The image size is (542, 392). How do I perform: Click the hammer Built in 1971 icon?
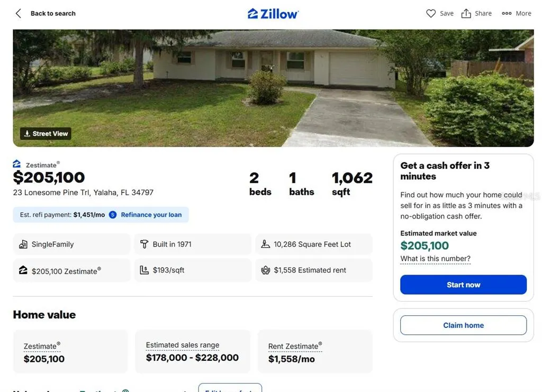click(144, 244)
